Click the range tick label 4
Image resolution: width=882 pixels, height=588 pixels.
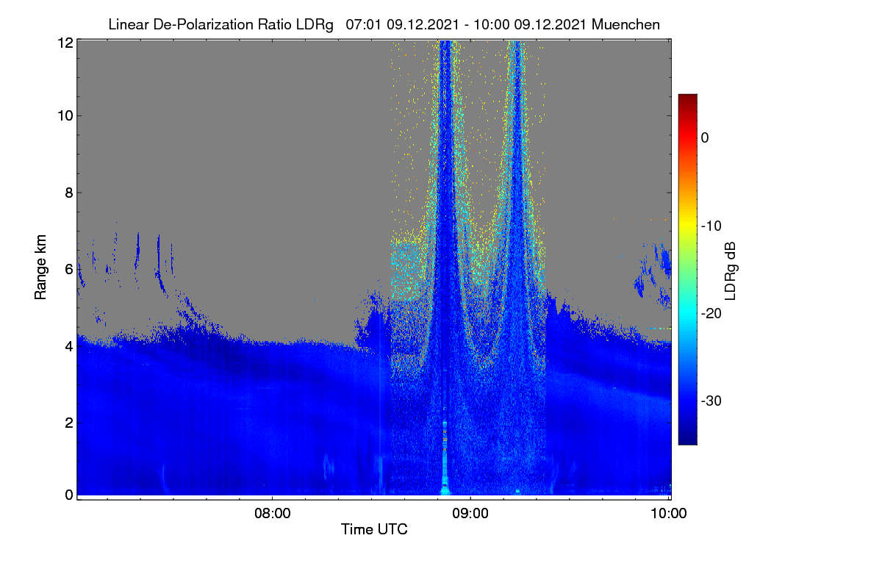[x=69, y=345]
